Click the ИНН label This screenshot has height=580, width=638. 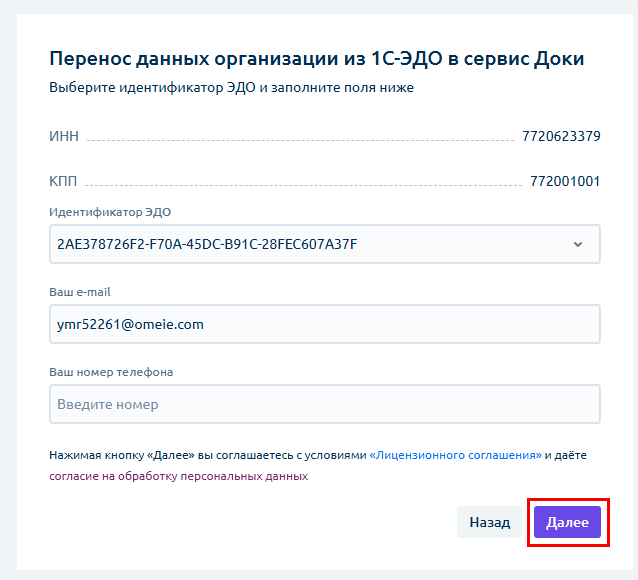(x=64, y=136)
